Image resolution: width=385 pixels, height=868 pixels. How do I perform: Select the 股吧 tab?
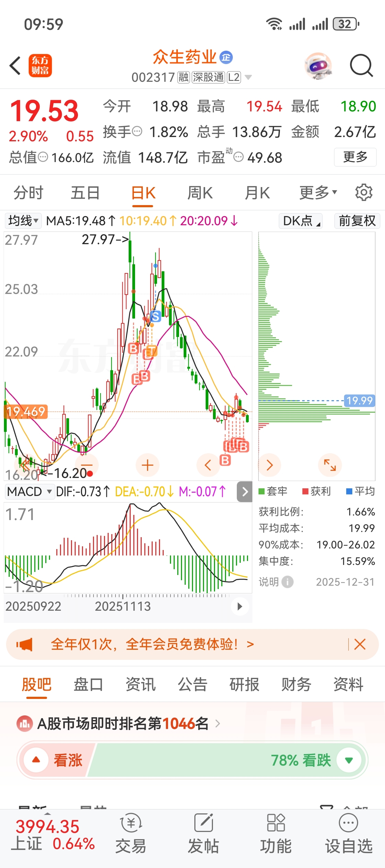36,684
